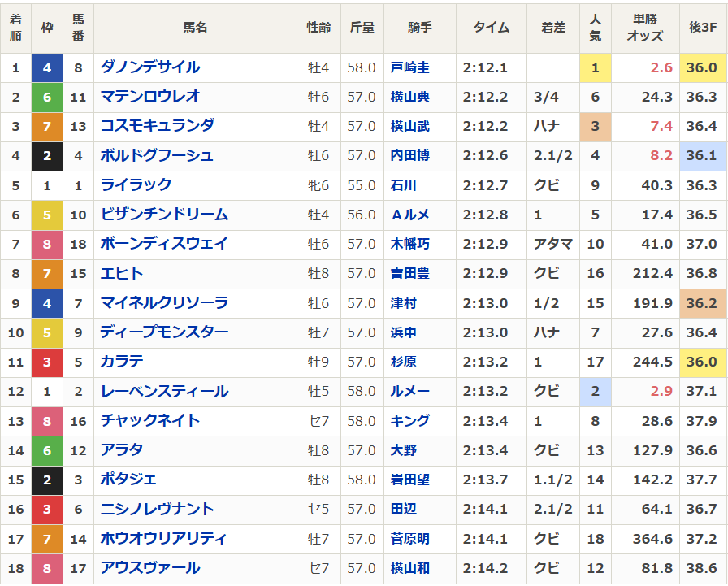Open last-place horse アウスヴァール

[x=149, y=568]
